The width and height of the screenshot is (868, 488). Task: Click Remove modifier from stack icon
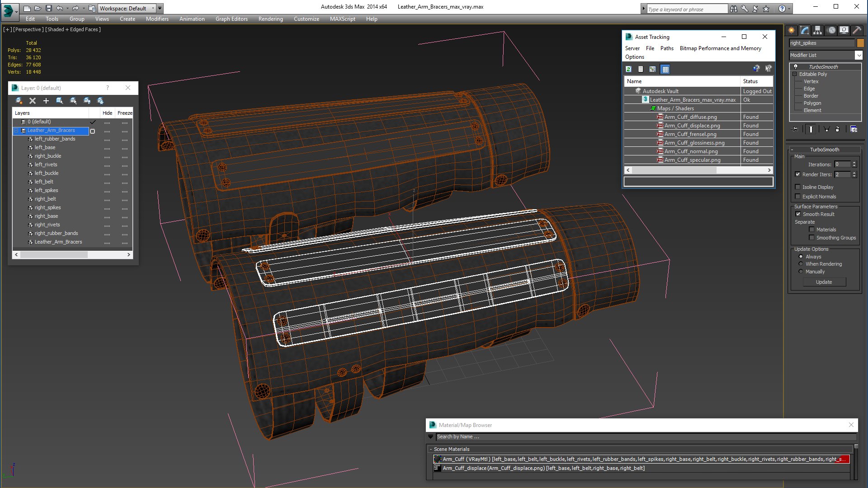pos(837,129)
